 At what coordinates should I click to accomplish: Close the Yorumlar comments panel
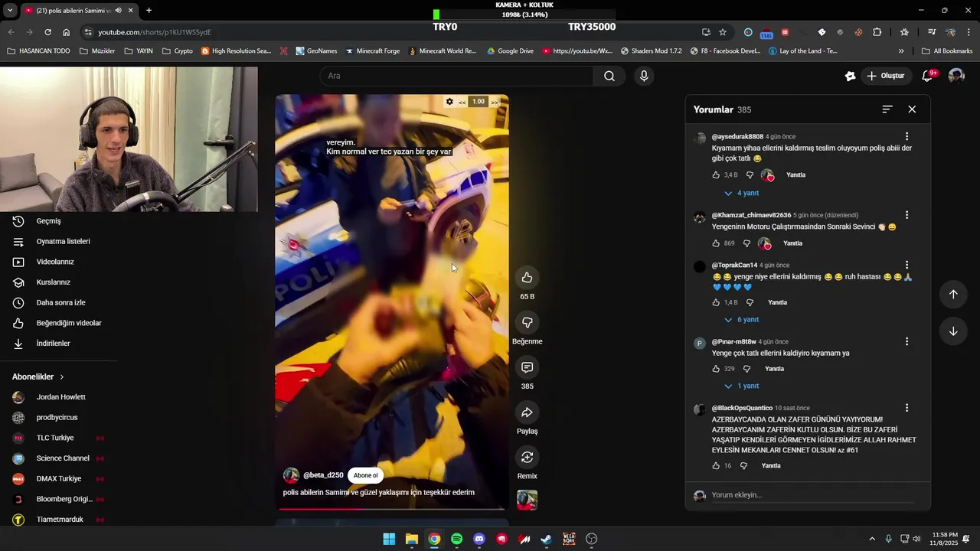[912, 109]
